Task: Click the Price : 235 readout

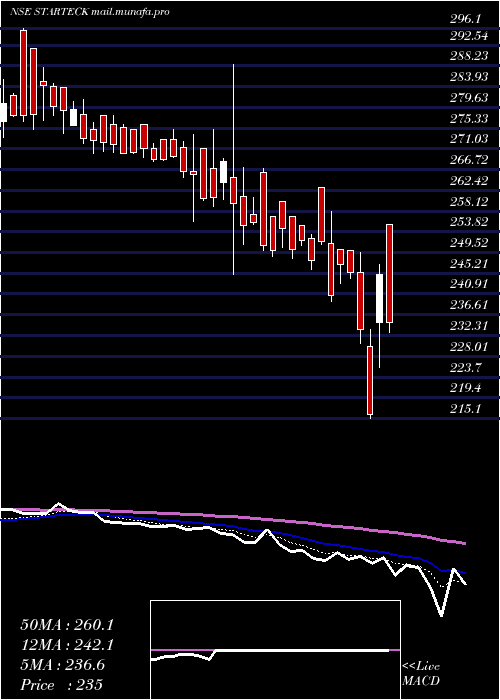Action: (62, 685)
